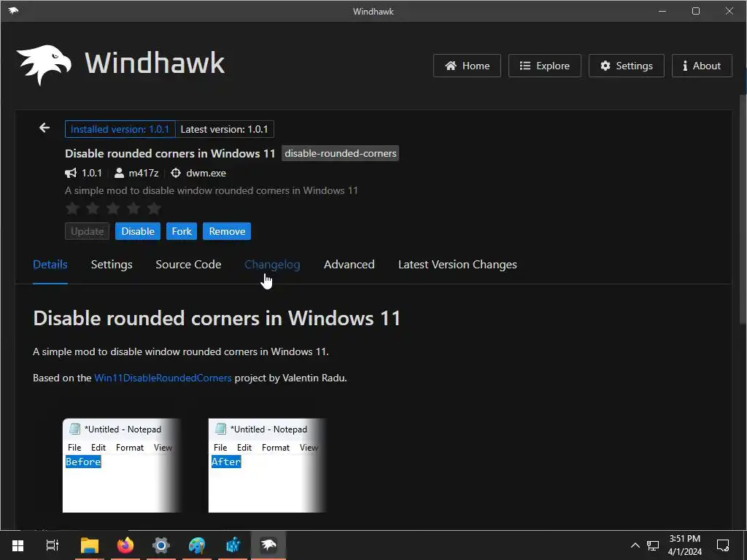Screen dimensions: 747x560
Task: Click the dwm.exe target process text
Action: (x=206, y=173)
